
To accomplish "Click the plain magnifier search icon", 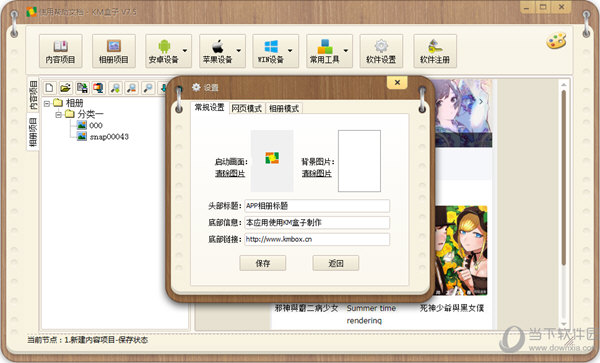I will click(x=148, y=88).
